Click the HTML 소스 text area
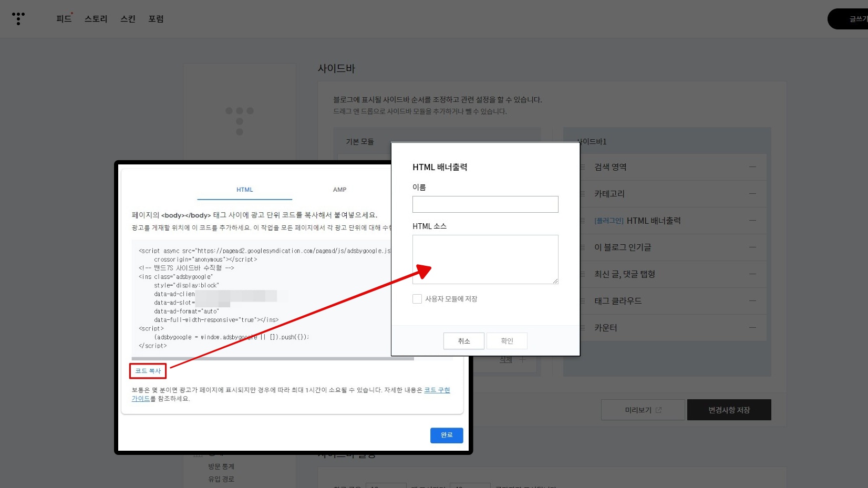868x488 pixels. coord(485,259)
